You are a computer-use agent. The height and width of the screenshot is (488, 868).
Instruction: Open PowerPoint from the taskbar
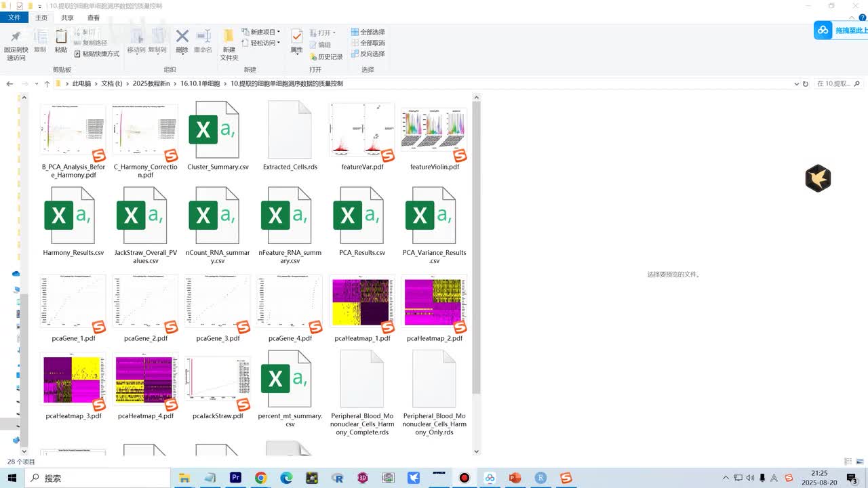coord(515,478)
